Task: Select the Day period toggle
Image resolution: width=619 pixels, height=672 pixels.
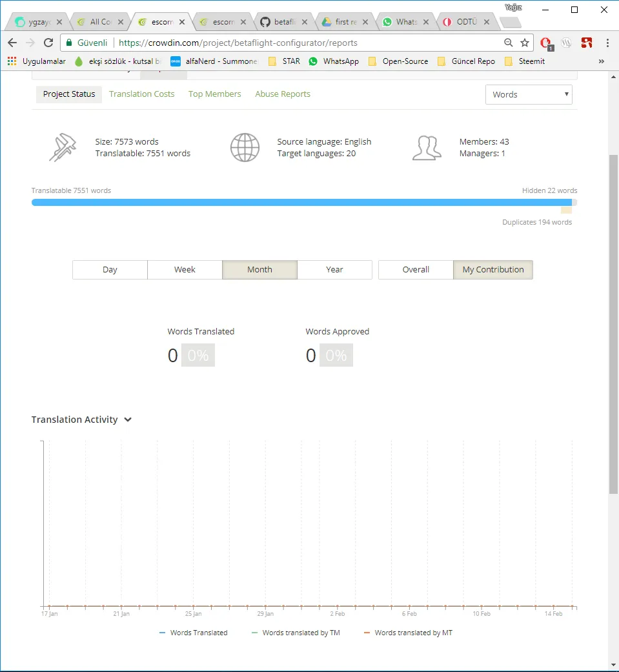Action: (x=110, y=270)
